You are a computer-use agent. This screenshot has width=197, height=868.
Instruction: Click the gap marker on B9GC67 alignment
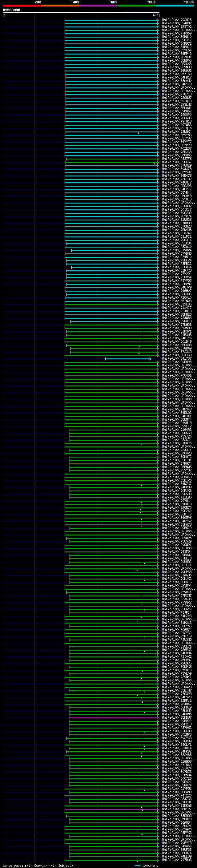click(155, 164)
